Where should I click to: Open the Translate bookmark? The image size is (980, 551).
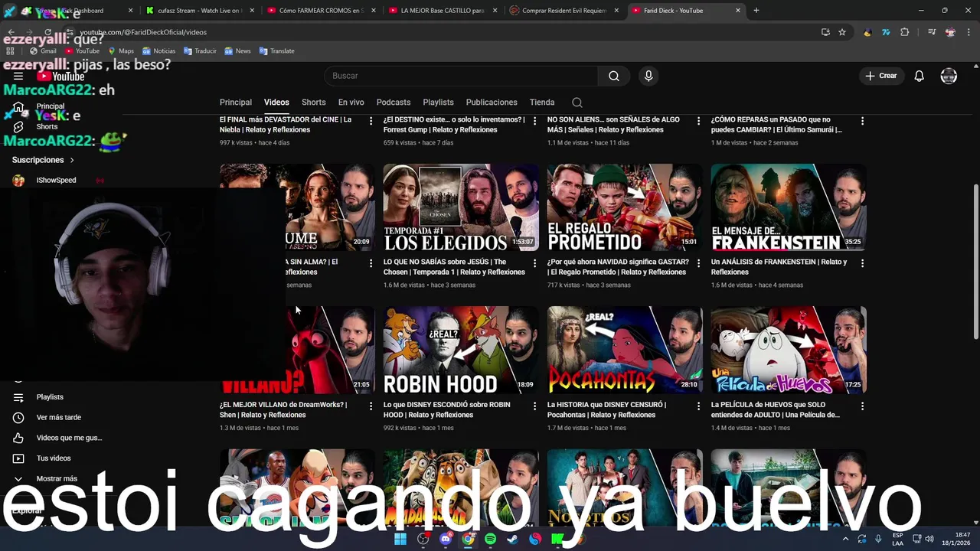coord(276,51)
